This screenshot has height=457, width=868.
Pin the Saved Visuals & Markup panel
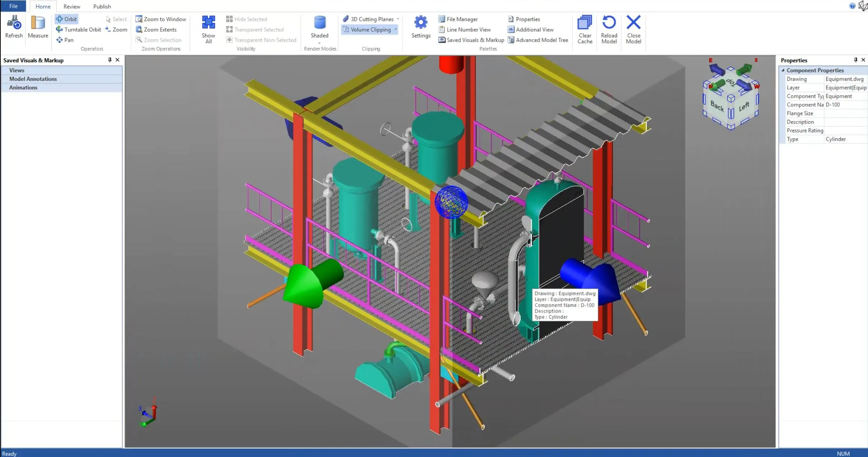pyautogui.click(x=110, y=60)
